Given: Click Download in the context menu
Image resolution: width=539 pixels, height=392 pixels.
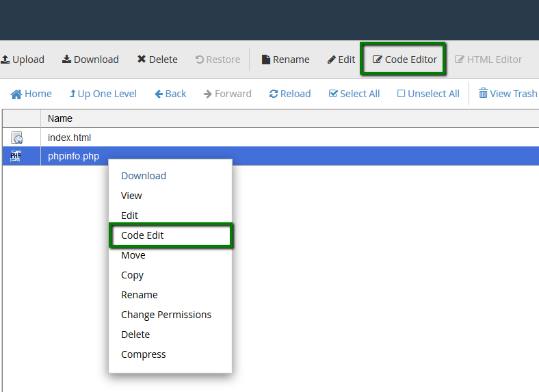Looking at the screenshot, I should point(144,176).
